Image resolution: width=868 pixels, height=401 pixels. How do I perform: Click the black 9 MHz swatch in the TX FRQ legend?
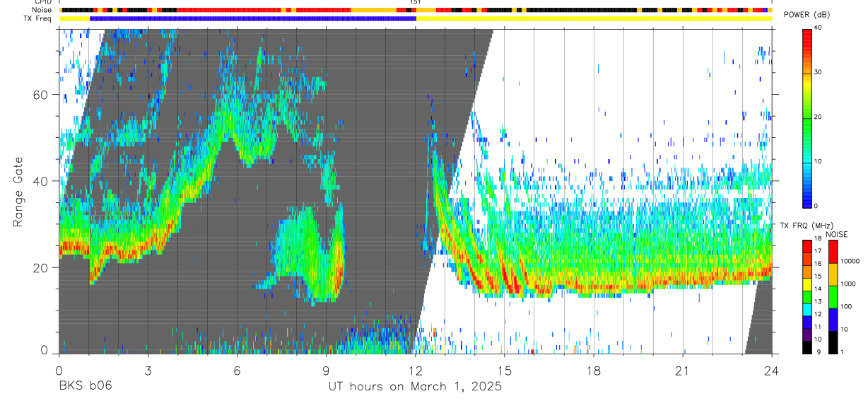(808, 347)
